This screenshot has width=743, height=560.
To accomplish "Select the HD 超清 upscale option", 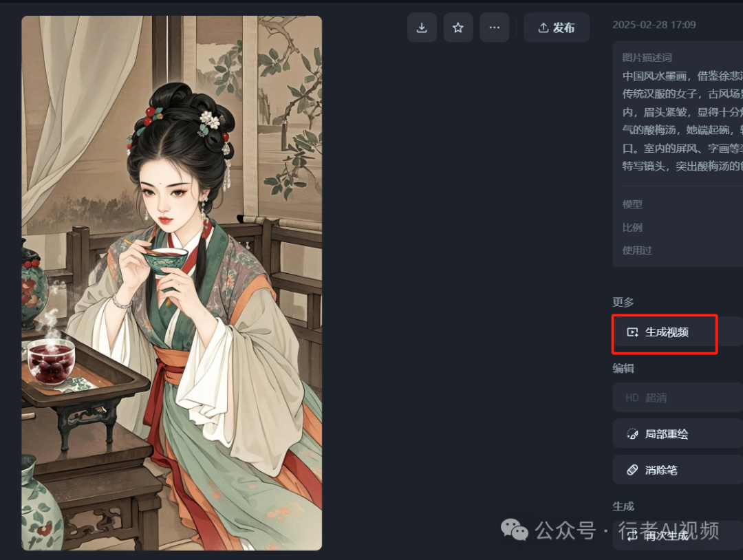I will coord(678,398).
